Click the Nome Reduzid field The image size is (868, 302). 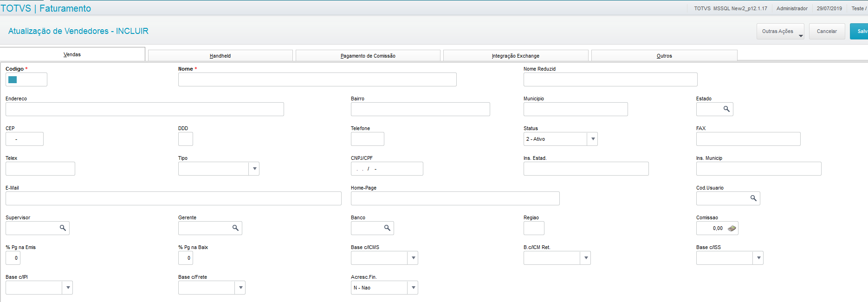click(x=610, y=79)
